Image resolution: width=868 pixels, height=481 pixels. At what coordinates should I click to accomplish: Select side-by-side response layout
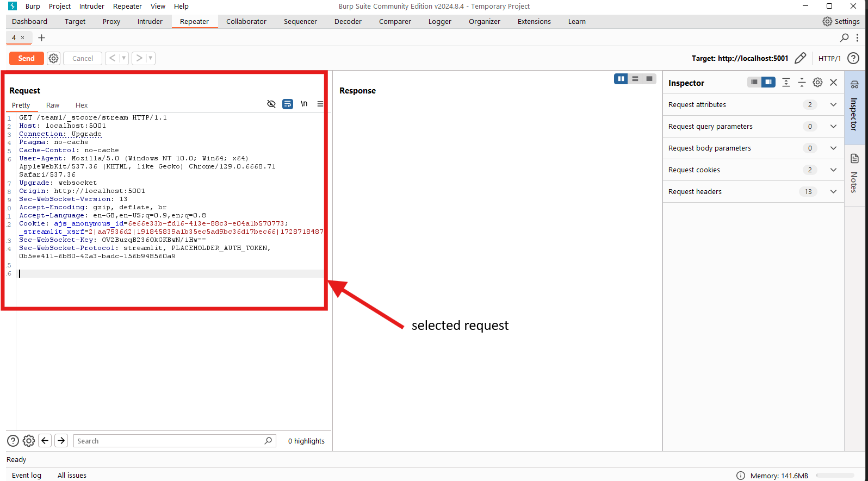pos(621,79)
